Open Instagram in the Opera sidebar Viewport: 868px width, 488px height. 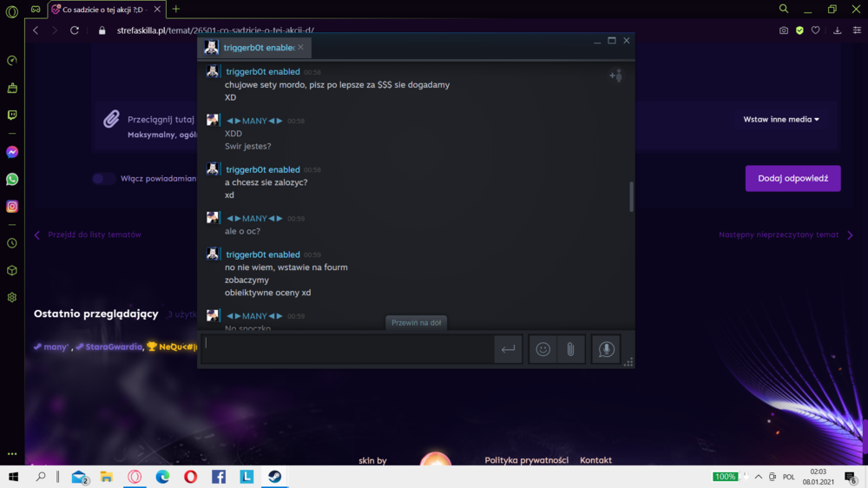tap(11, 206)
